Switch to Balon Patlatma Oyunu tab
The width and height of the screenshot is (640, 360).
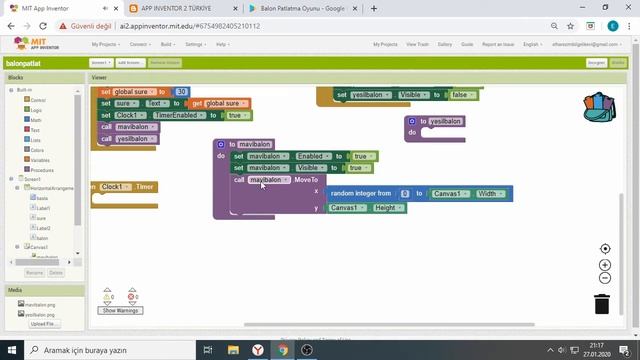[x=303, y=9]
